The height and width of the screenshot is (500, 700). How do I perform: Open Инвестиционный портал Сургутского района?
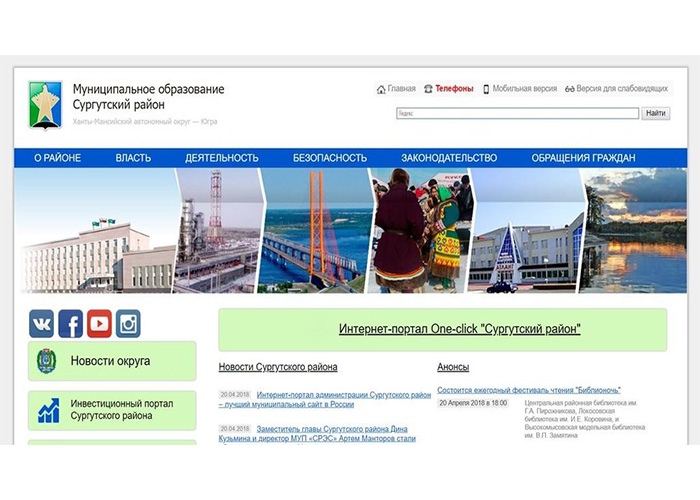click(x=112, y=410)
